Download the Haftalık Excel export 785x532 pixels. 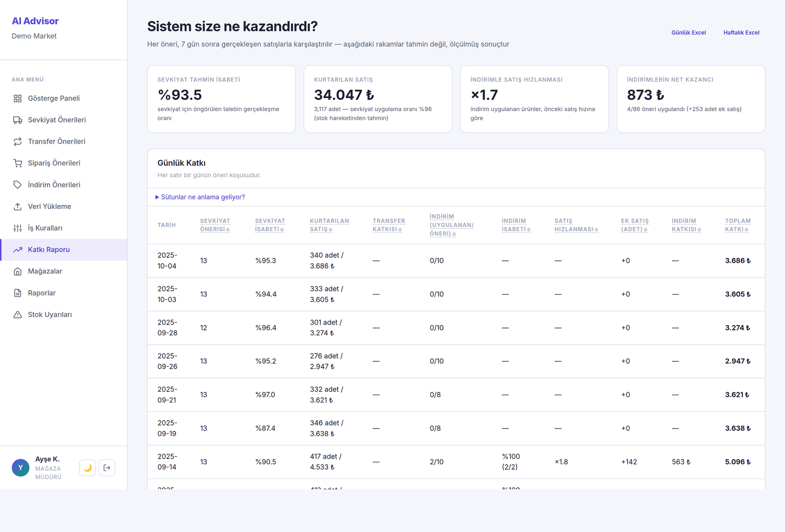[741, 33]
